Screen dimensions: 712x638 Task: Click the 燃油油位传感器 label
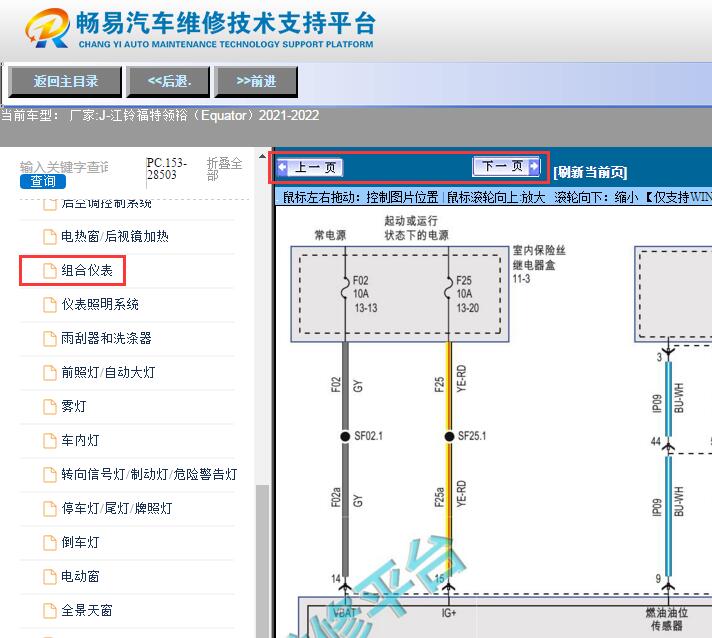(x=667, y=619)
